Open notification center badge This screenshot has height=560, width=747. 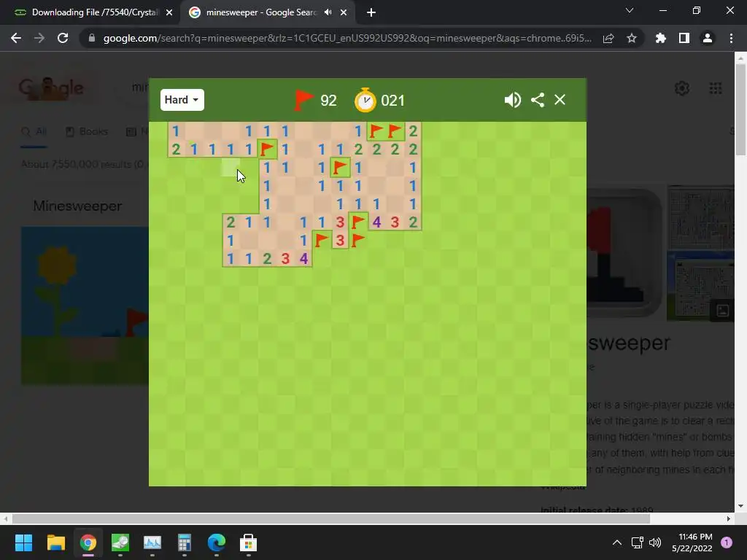727,542
